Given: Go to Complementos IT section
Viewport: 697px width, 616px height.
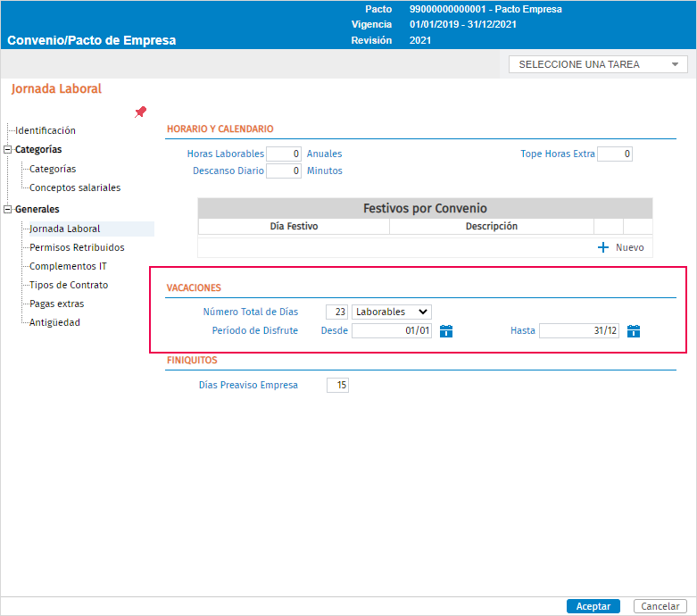Looking at the screenshot, I should tap(68, 266).
